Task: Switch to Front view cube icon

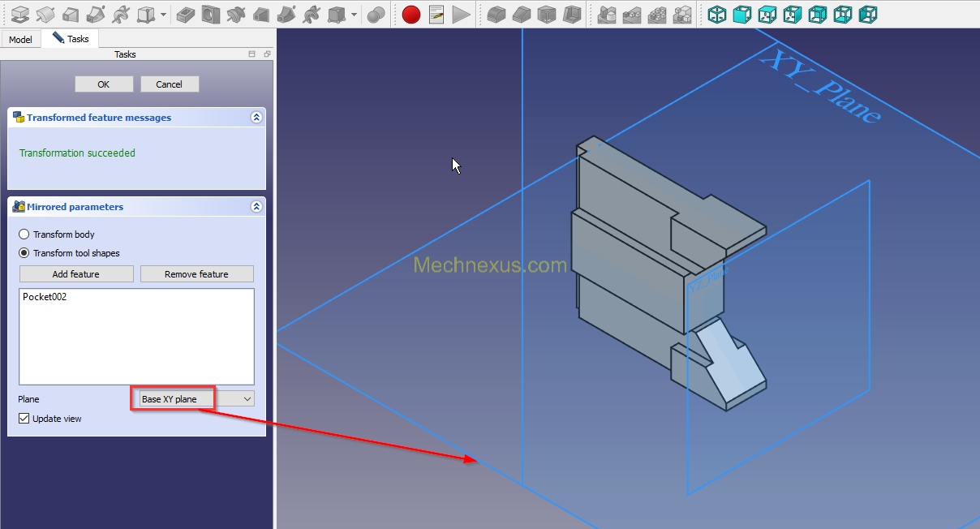Action: (741, 14)
